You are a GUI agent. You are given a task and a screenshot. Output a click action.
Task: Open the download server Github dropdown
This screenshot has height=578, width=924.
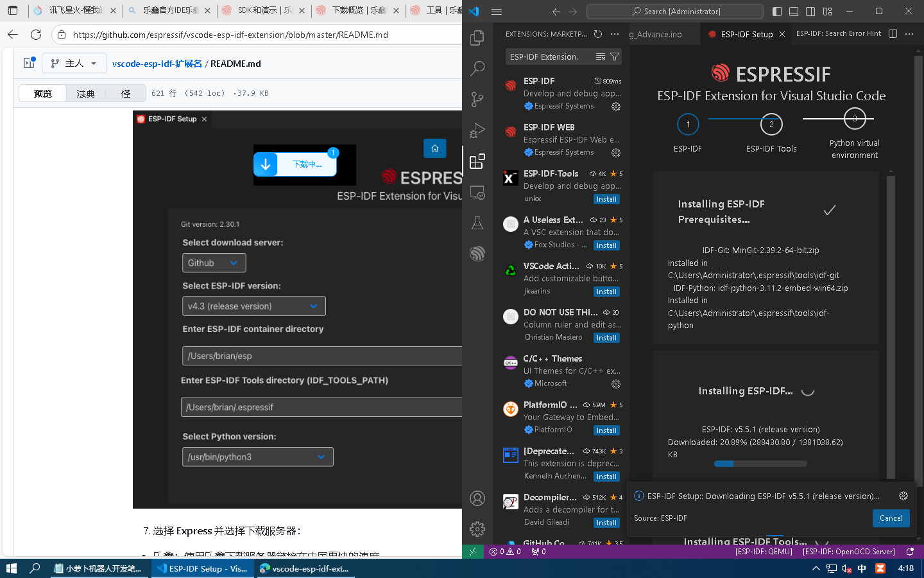(214, 263)
